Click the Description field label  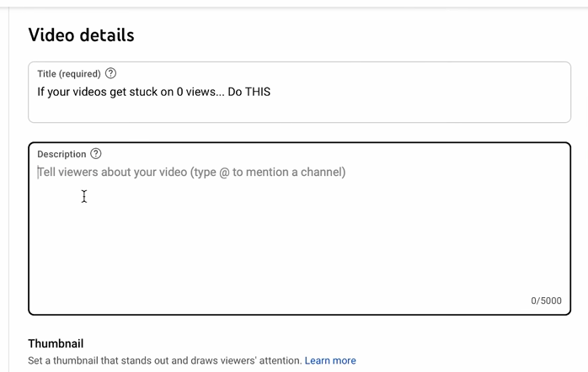(x=61, y=154)
